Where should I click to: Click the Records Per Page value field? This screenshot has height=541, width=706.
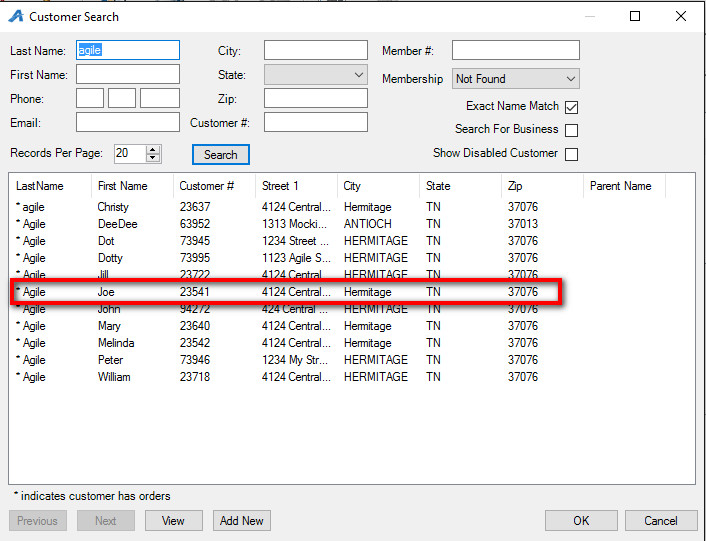tap(130, 153)
